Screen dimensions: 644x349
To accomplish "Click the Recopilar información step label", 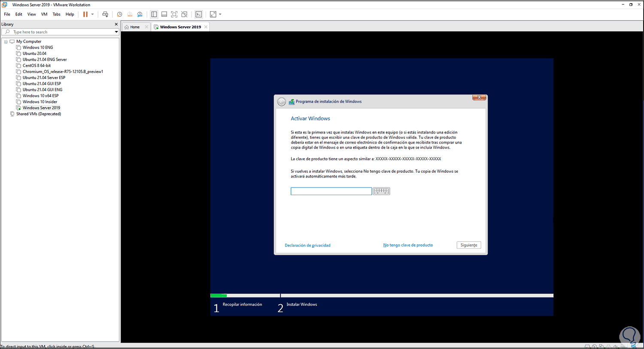I will point(242,304).
